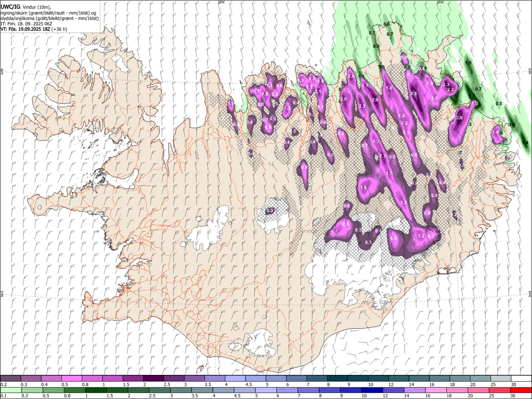Click the '3.5' snowfall value on the map
The width and height of the screenshot is (532, 399).
[x=414, y=94]
